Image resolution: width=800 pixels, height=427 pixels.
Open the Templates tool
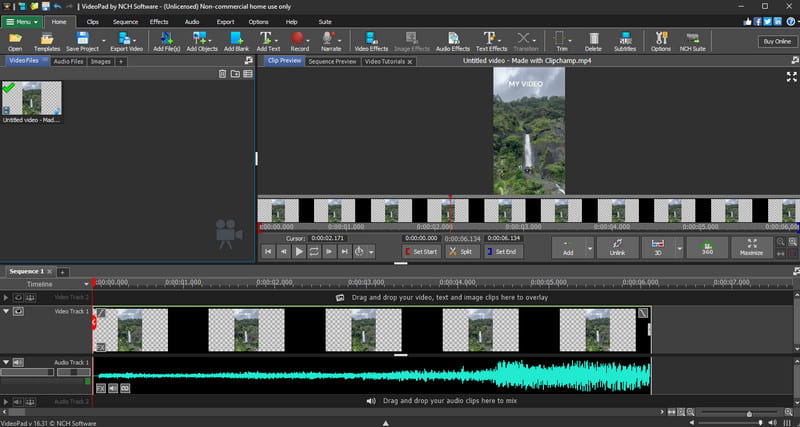coord(47,42)
